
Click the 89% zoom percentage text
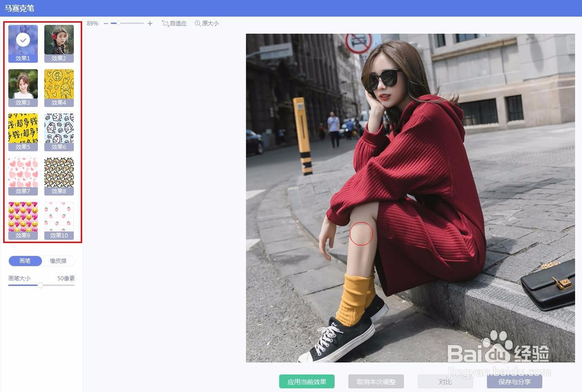tap(93, 23)
